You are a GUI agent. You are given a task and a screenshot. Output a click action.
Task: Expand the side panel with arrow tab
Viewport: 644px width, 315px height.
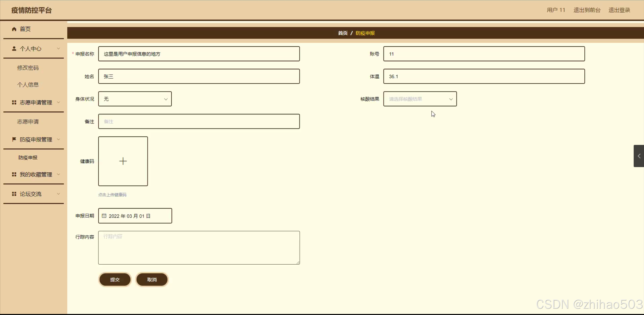click(x=639, y=156)
